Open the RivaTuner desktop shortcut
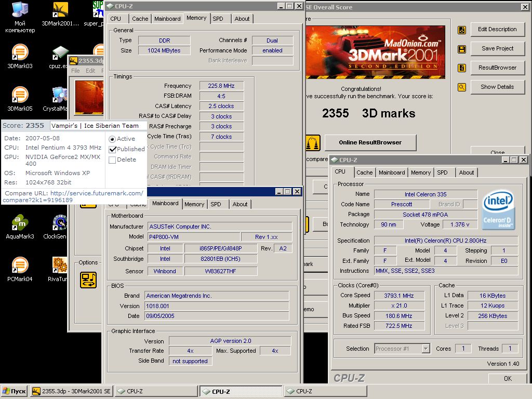The image size is (532, 399). [x=58, y=270]
